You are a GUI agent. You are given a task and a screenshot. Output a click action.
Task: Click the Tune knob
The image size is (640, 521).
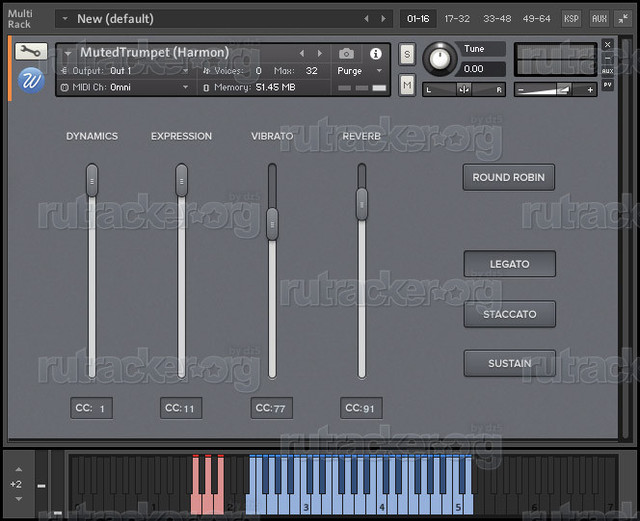440,59
